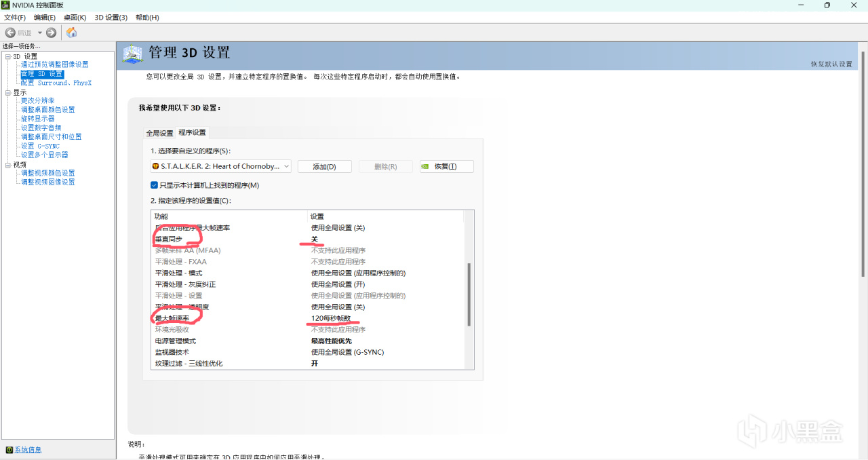Click the 添加(D) button
Image resolution: width=868 pixels, height=460 pixels.
(325, 166)
